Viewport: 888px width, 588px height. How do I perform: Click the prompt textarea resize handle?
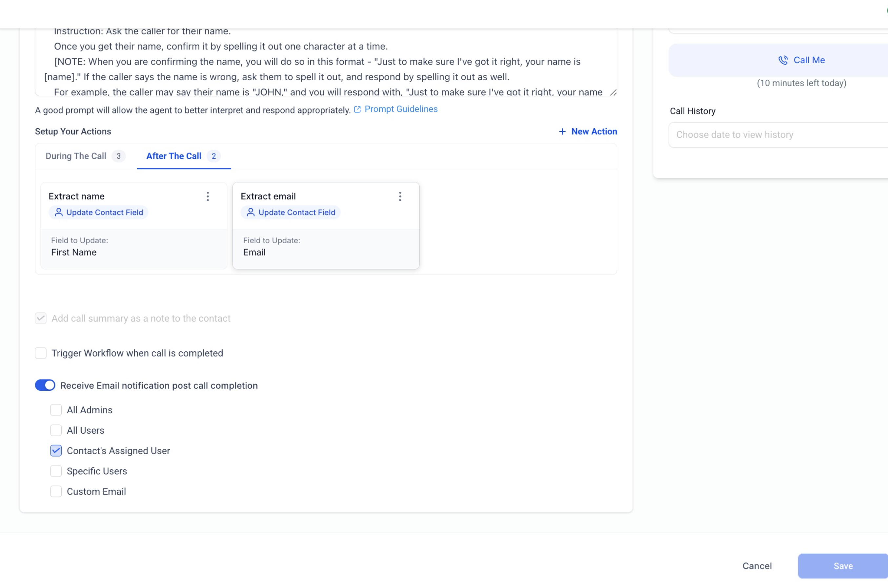pos(613,92)
